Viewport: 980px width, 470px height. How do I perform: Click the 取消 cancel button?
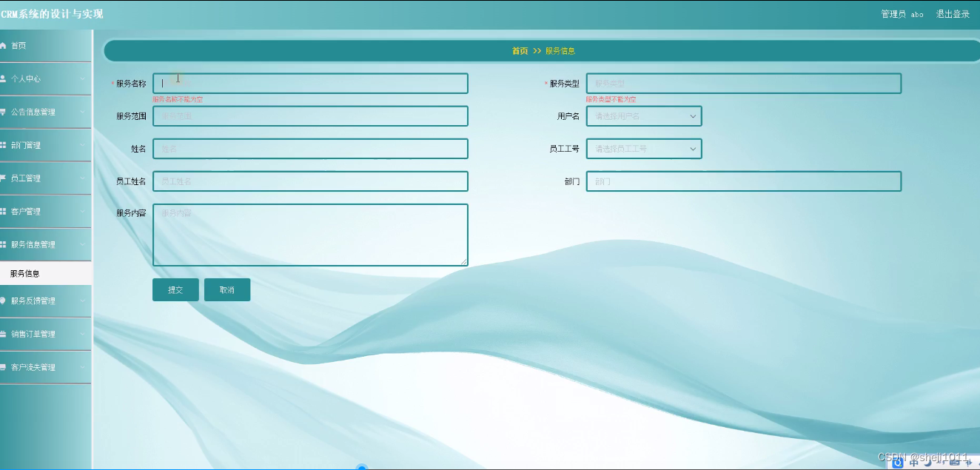click(x=227, y=289)
